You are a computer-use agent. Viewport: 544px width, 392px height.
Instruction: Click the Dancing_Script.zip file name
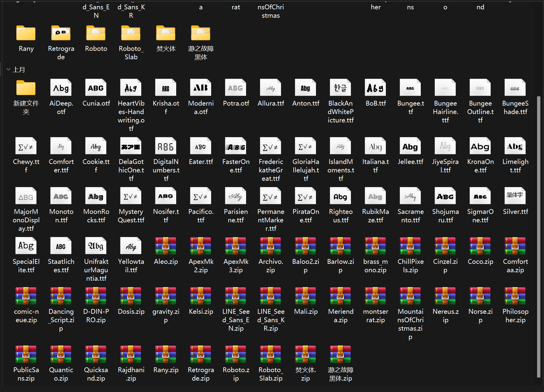pos(61,320)
